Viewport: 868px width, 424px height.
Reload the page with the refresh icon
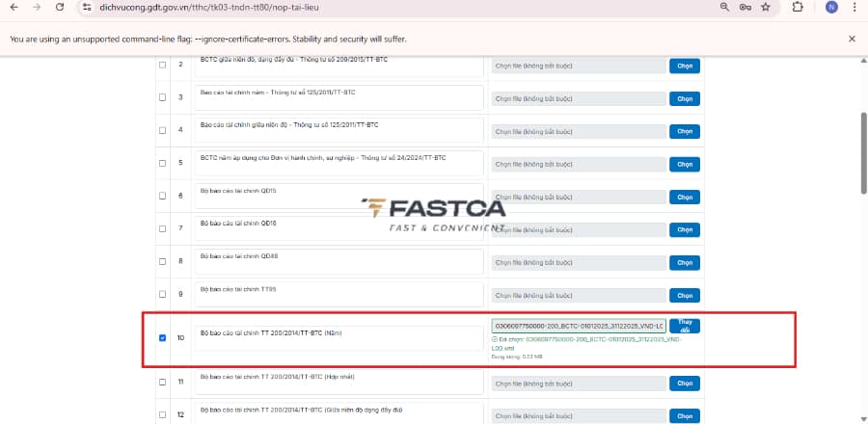tap(60, 7)
